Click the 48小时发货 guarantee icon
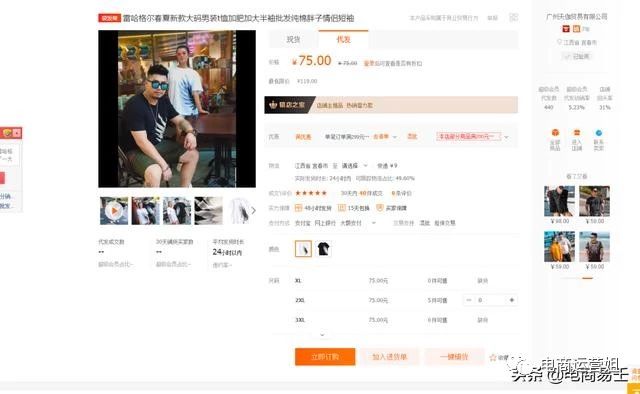Screen dimensions: 640x394 (298, 208)
